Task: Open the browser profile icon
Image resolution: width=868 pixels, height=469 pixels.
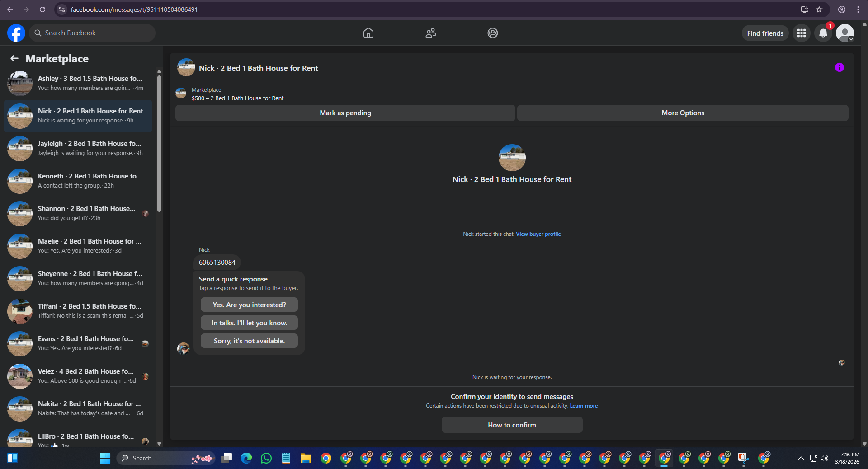Action: pos(842,9)
